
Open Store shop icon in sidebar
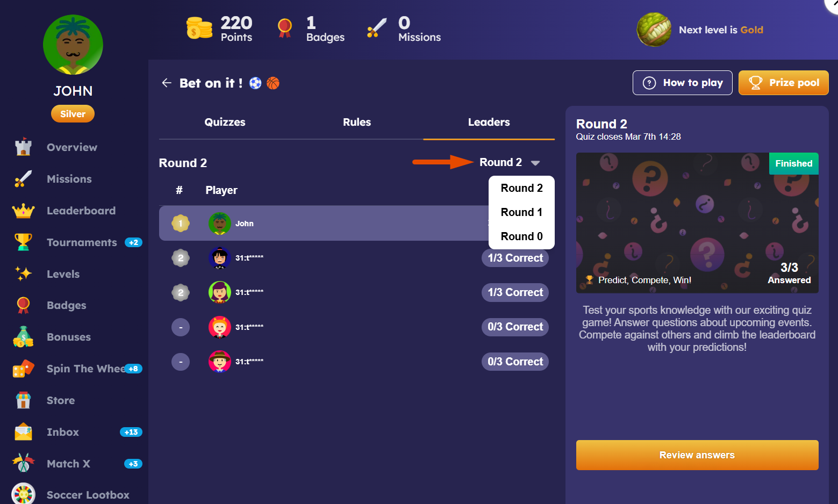pos(23,400)
